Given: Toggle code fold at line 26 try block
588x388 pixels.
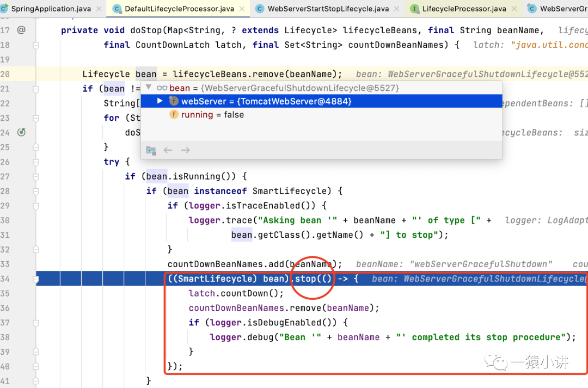Looking at the screenshot, I should coord(36,162).
